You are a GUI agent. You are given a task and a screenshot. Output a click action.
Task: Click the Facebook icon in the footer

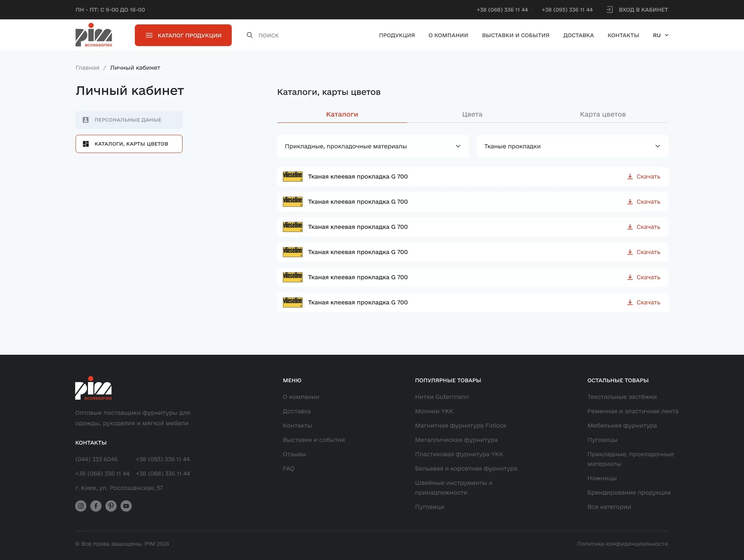coord(96,506)
